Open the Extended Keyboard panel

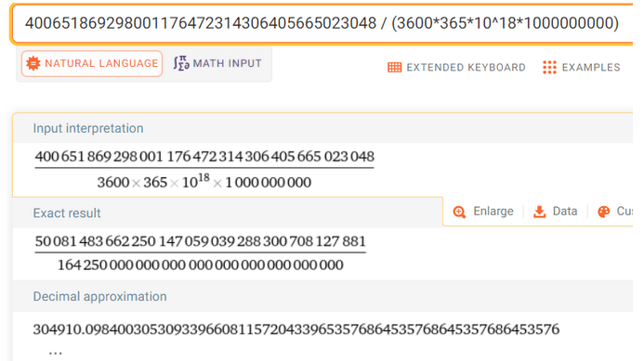click(x=456, y=67)
